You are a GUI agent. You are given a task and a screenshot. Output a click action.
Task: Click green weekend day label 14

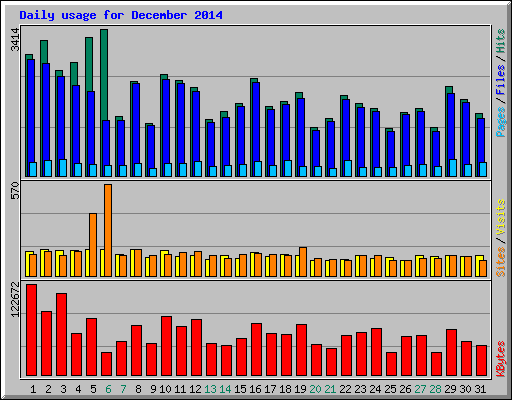click(x=225, y=389)
